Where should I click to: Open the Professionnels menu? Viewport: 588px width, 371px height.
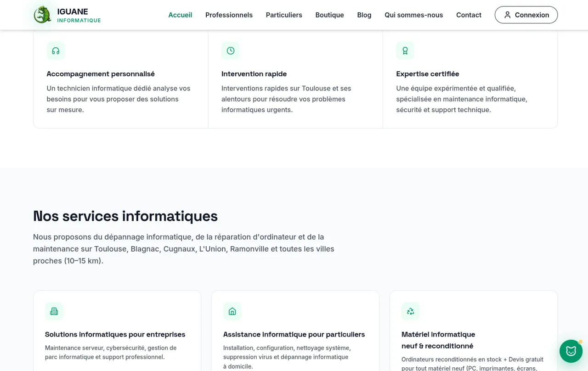click(x=229, y=15)
